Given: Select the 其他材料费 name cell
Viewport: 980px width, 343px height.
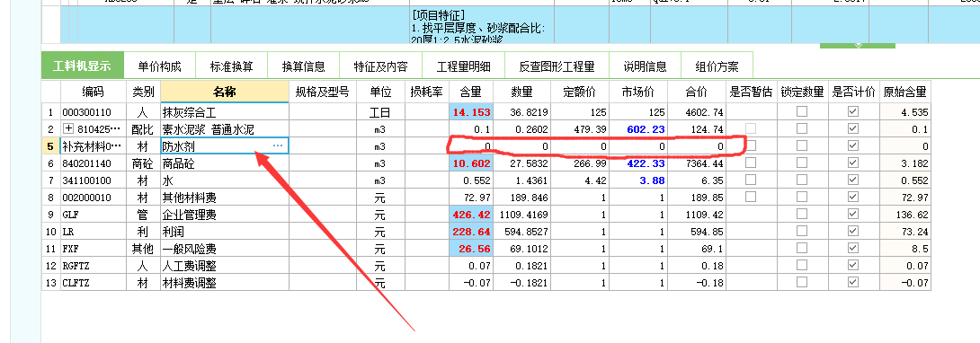Looking at the screenshot, I should 225,197.
